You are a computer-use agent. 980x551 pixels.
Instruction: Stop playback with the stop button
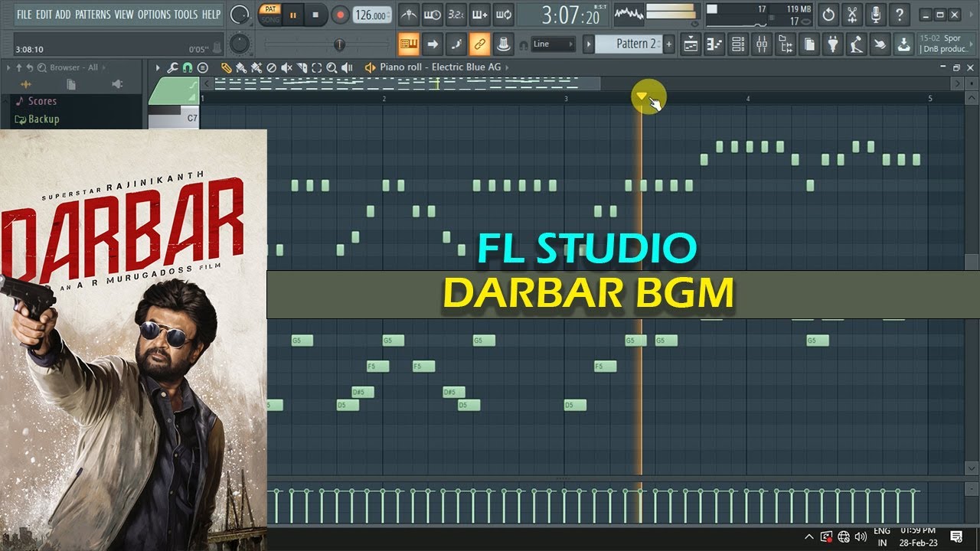(315, 15)
